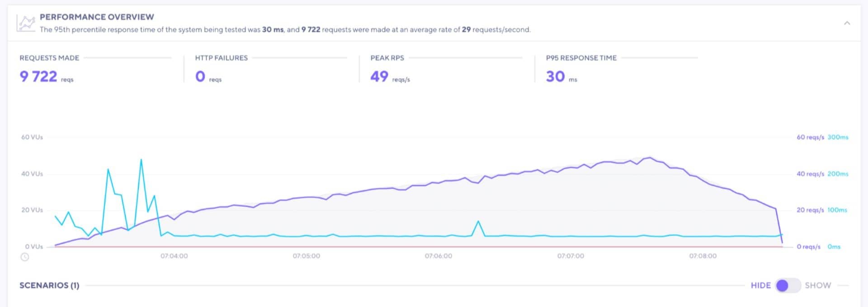868x307 pixels.
Task: Toggle the Scenarios hide/show switch
Action: (x=788, y=285)
